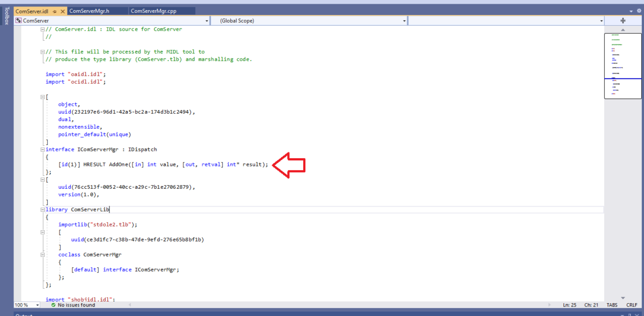Open the Toolbox panel from the left edge
Screen dimensions: 644x316
coord(5,16)
